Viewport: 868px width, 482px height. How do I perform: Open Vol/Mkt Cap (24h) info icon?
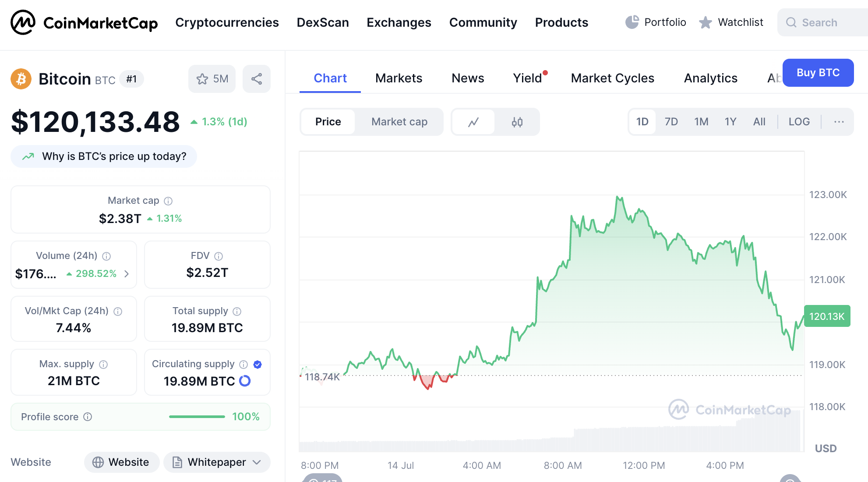coord(118,311)
